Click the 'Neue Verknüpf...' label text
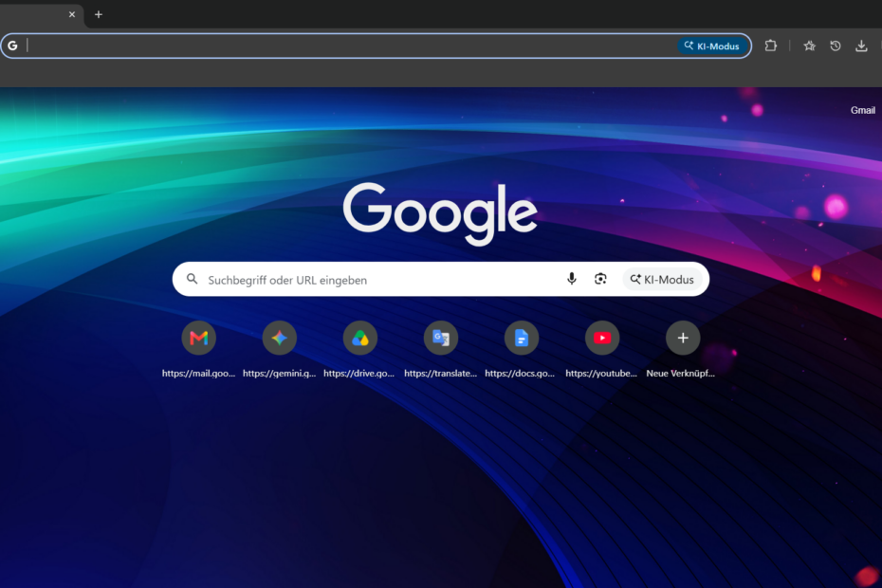Viewport: 882px width, 588px height. click(x=681, y=373)
